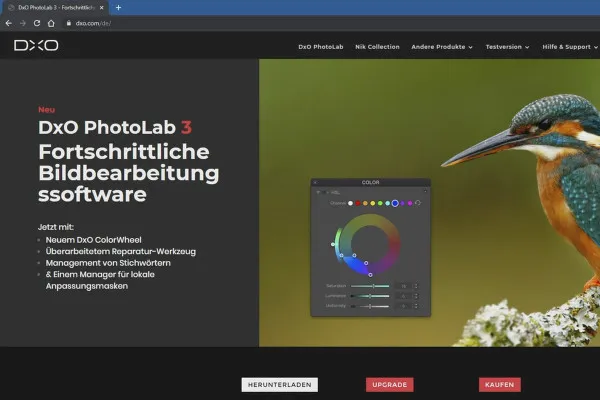
Task: Select the green channel swatch
Action: tap(380, 203)
